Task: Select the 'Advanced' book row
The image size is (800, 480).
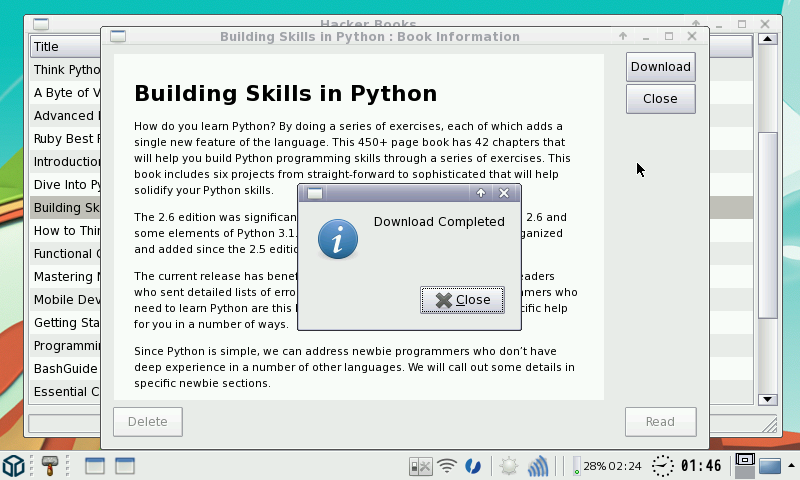Action: point(65,115)
